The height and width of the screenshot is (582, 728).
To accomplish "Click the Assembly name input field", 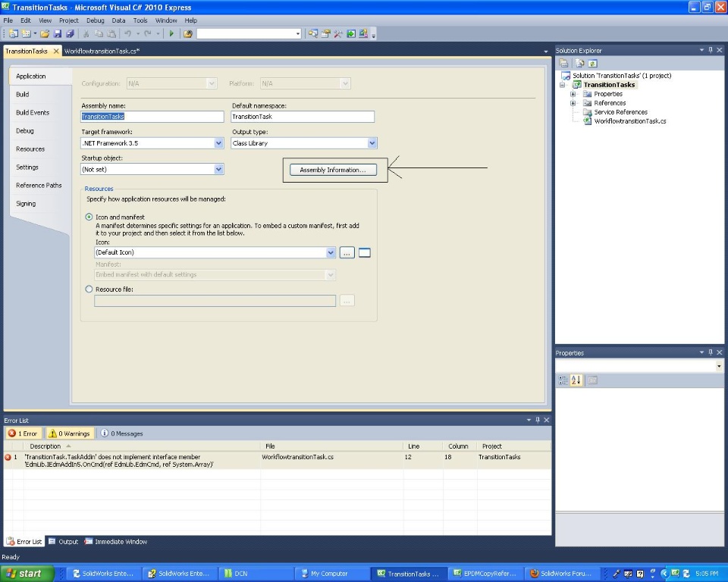I will 152,117.
